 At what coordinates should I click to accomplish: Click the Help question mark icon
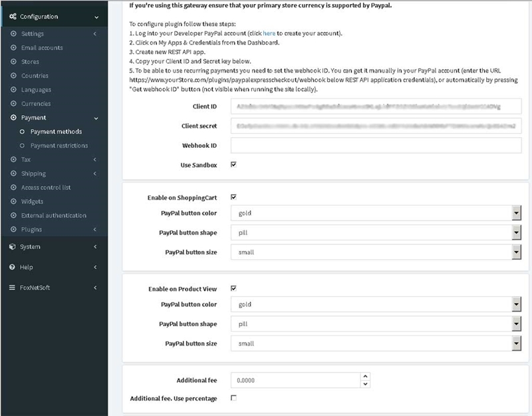pyautogui.click(x=12, y=267)
